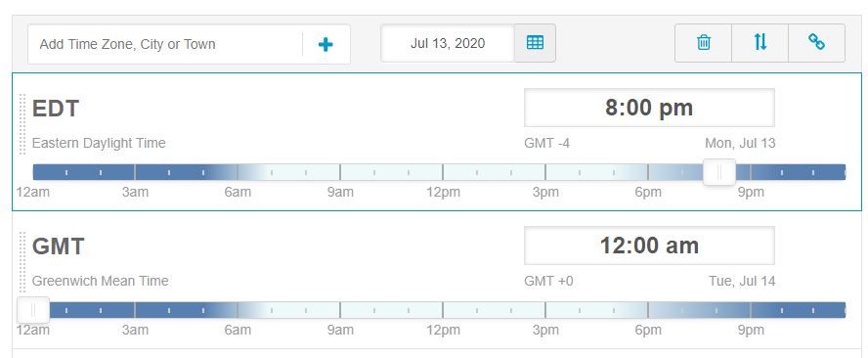The image size is (868, 358).
Task: Set GMT slider to 6pm mark
Action: click(x=648, y=310)
